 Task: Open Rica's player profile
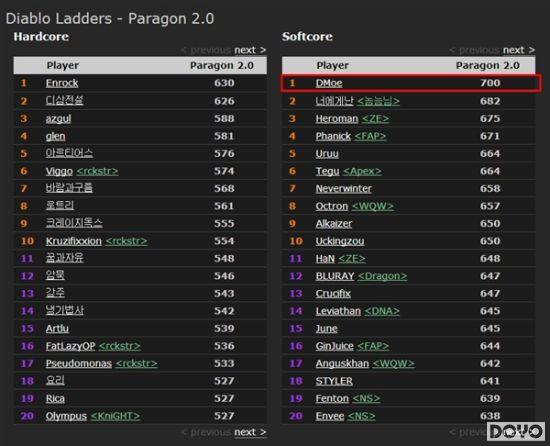coord(55,399)
